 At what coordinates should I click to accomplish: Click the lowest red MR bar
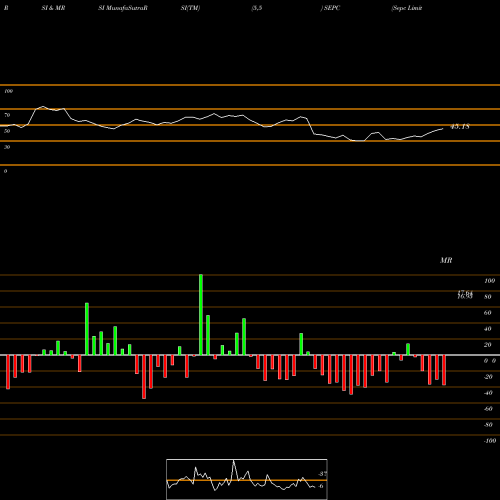144,377
